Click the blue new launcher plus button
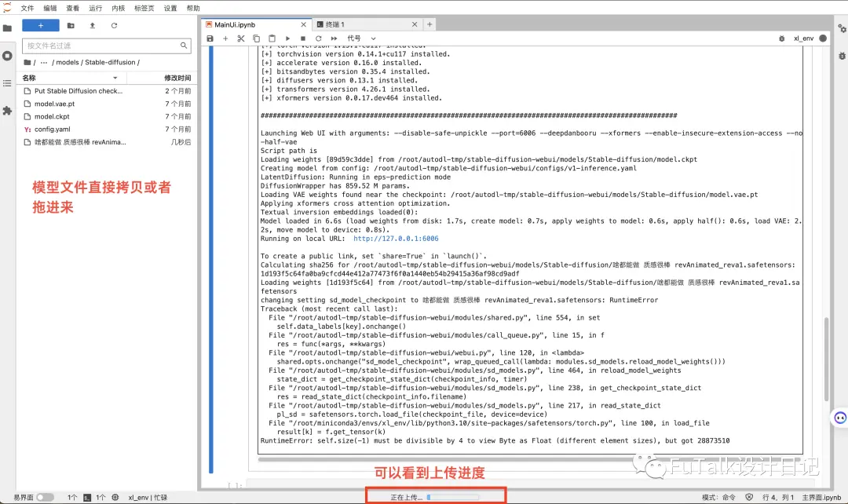This screenshot has width=848, height=504. (41, 25)
